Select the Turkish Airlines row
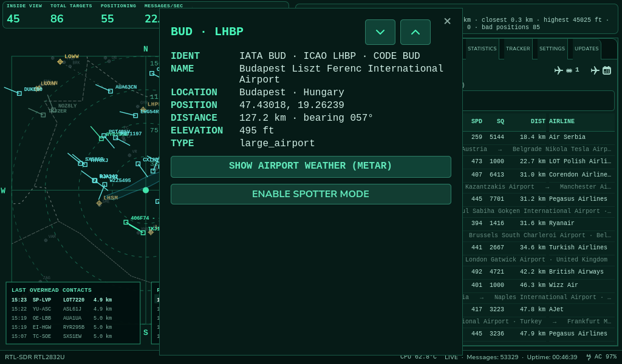 (x=538, y=247)
